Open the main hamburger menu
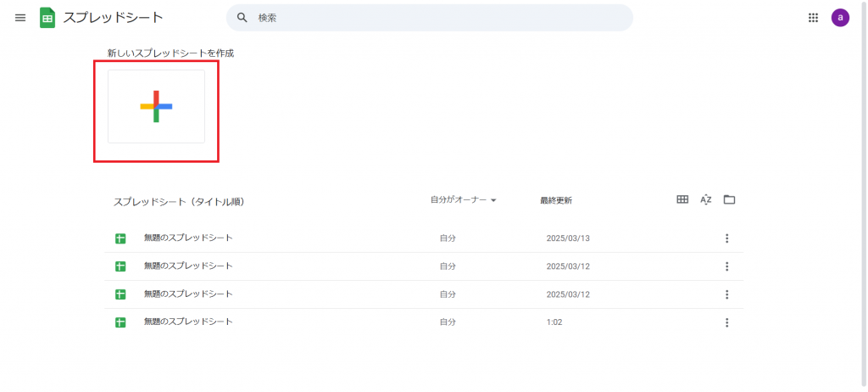Image resolution: width=868 pixels, height=392 pixels. (20, 18)
